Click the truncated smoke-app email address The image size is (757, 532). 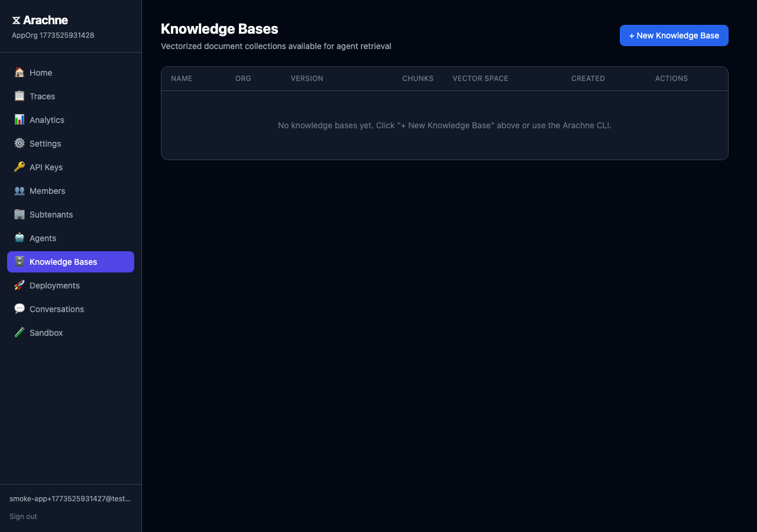[71, 498]
